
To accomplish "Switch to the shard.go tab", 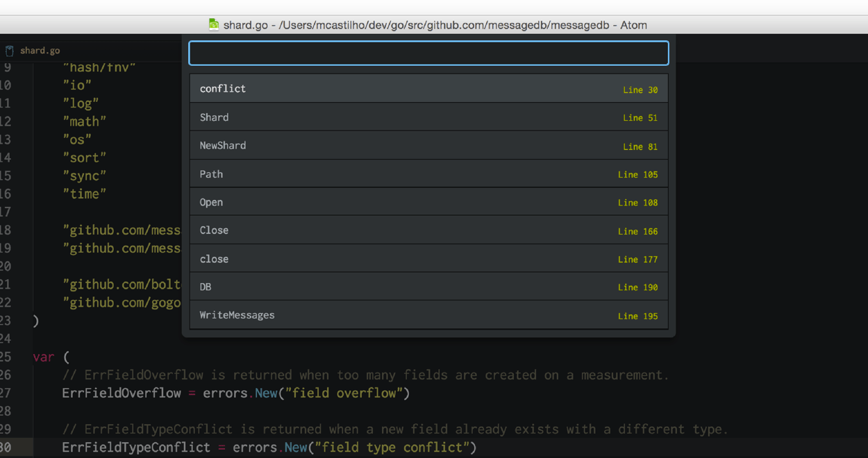I will [x=40, y=51].
